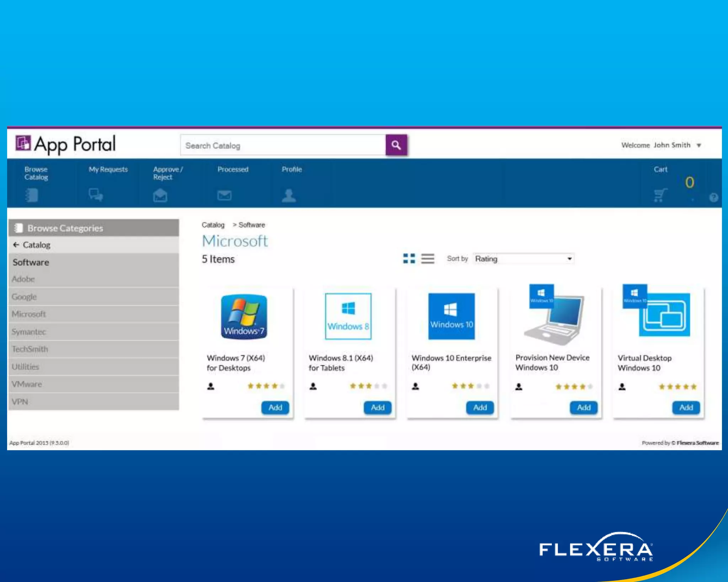
Task: Open the Browse Catalog notebook icon
Action: point(32,195)
